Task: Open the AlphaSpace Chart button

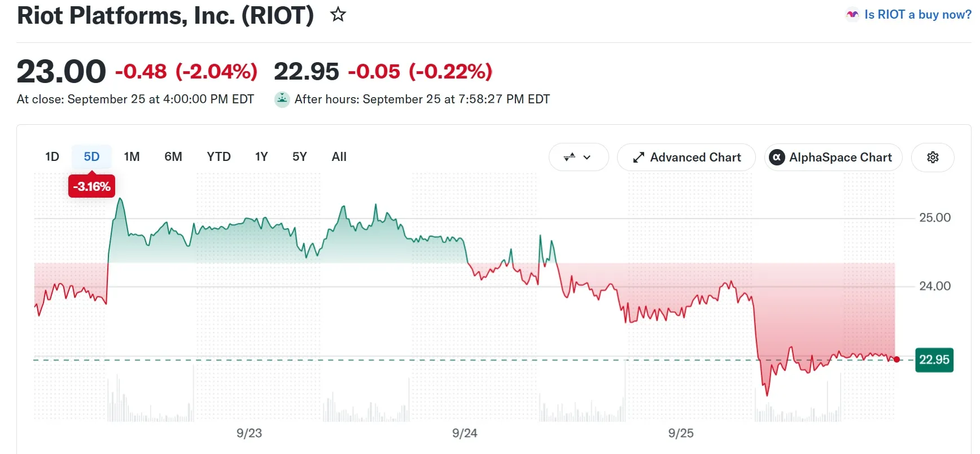Action: [x=833, y=158]
